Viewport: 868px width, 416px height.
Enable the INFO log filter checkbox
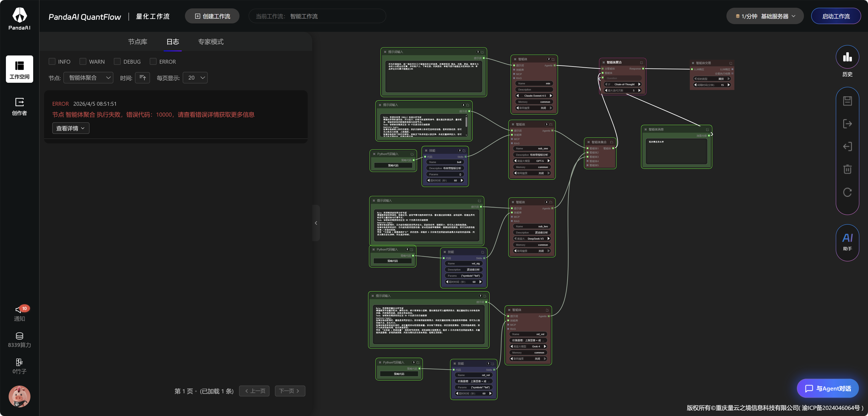click(x=52, y=61)
